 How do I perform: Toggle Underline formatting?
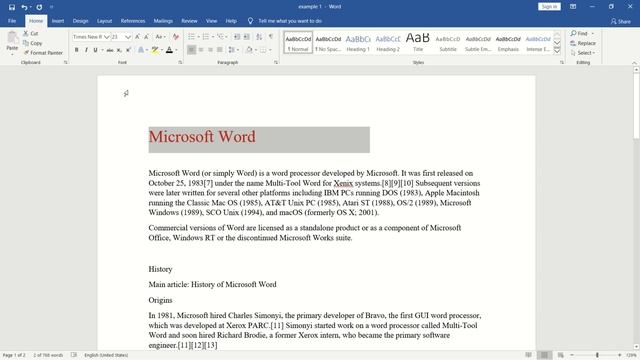pos(96,50)
